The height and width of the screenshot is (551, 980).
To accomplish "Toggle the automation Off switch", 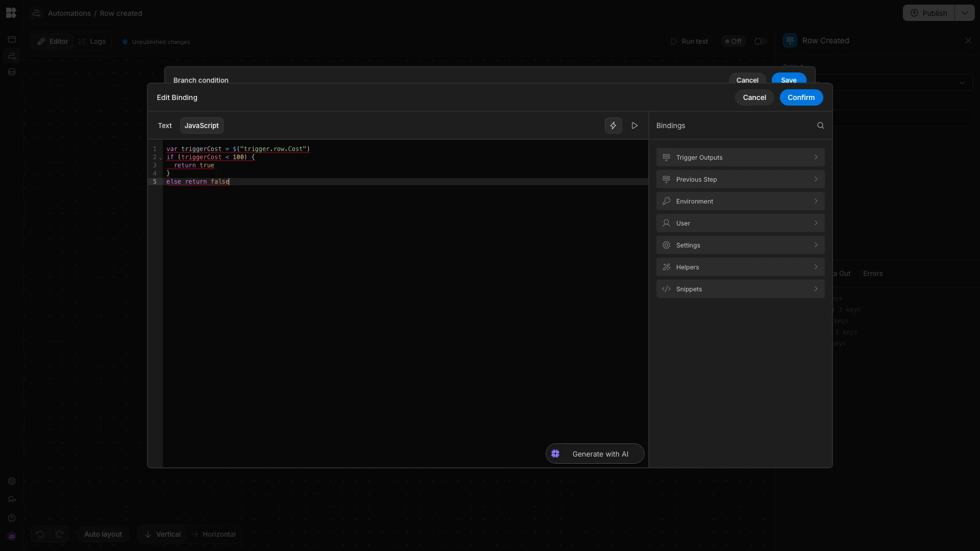I will (x=760, y=42).
